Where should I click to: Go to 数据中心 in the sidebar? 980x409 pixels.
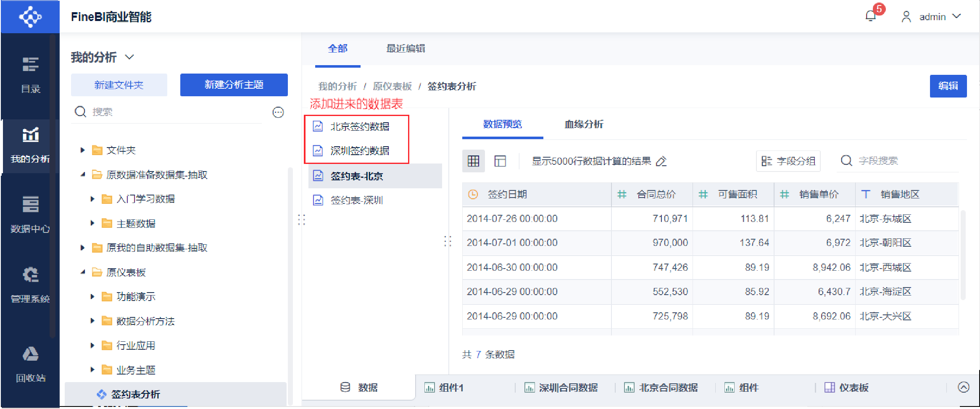pos(30,215)
